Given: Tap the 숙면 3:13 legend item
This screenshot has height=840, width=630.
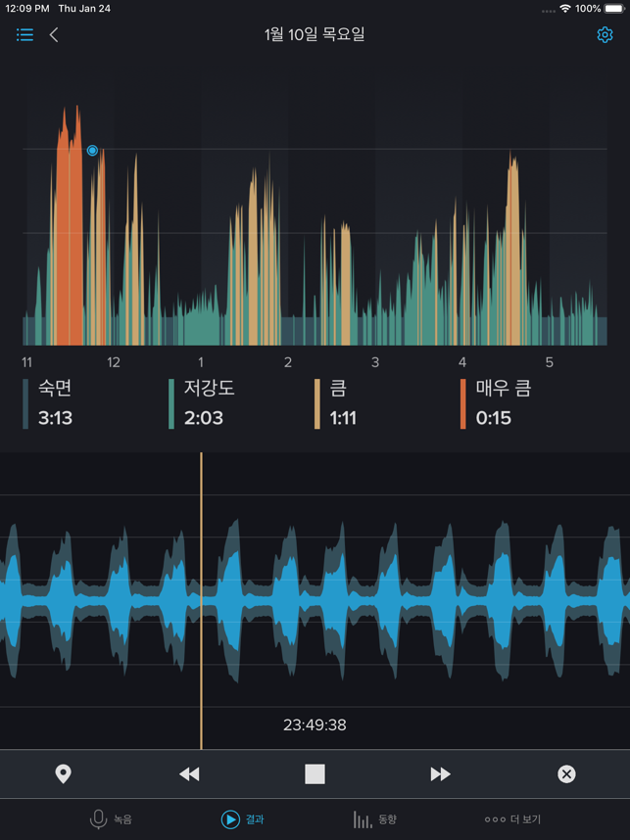Looking at the screenshot, I should tap(48, 403).
